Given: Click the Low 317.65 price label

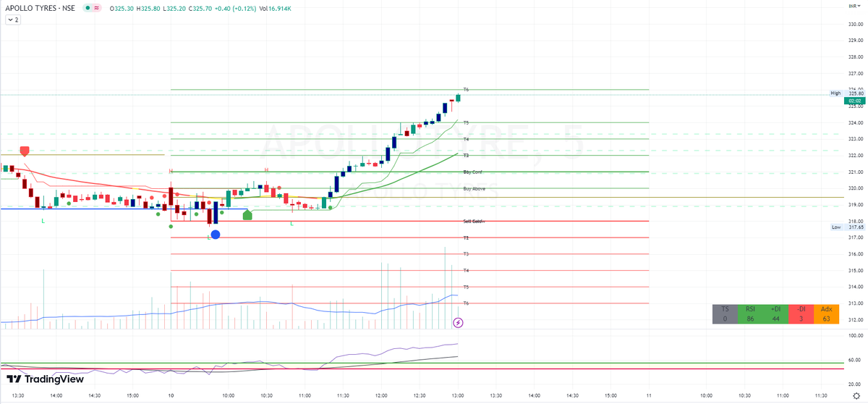Looking at the screenshot, I should point(848,227).
